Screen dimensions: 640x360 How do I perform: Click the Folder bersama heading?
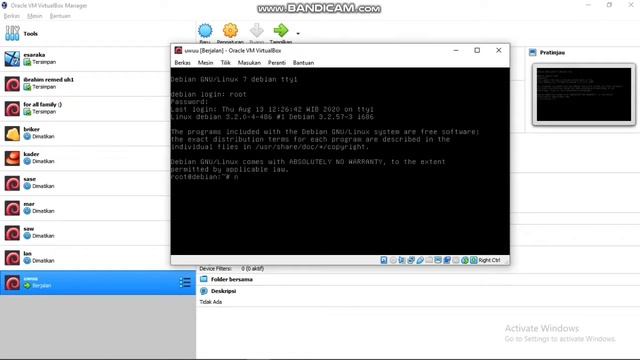(x=232, y=279)
